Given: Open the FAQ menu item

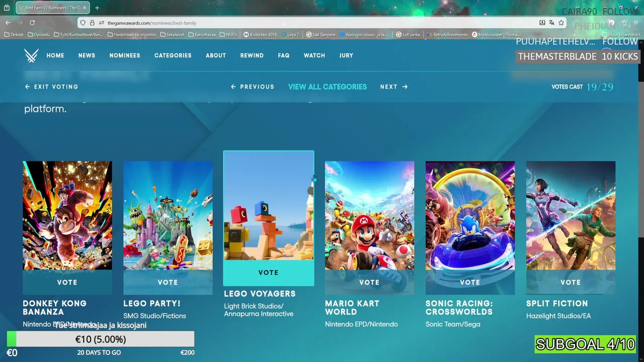Looking at the screenshot, I should [284, 55].
